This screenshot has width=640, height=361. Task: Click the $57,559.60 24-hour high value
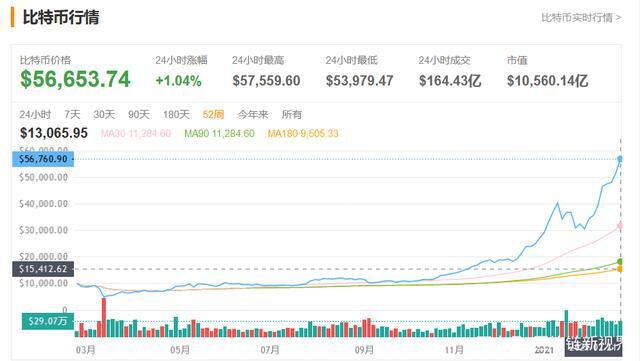tap(266, 81)
